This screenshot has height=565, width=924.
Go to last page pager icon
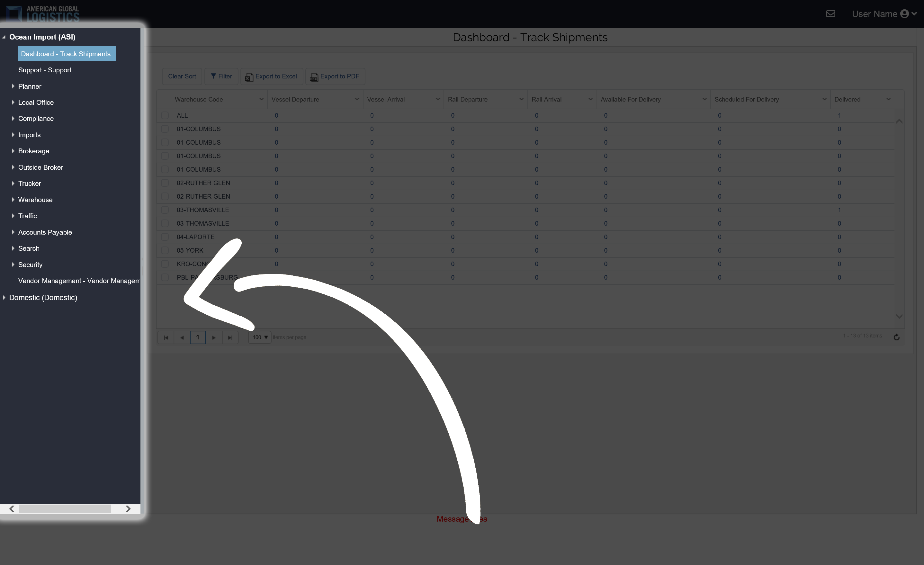[x=230, y=337]
